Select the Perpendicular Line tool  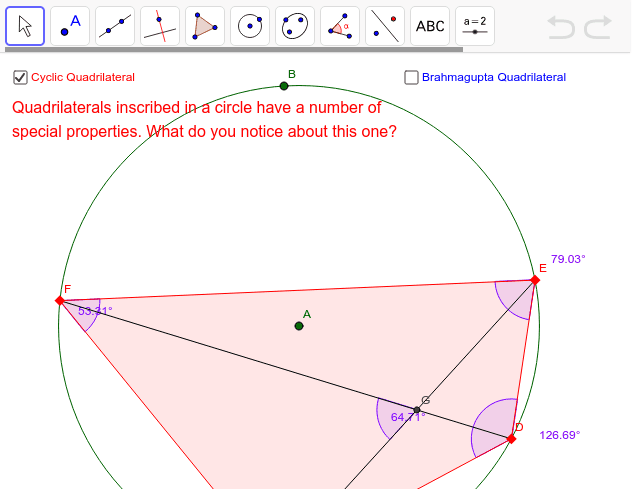[x=160, y=26]
